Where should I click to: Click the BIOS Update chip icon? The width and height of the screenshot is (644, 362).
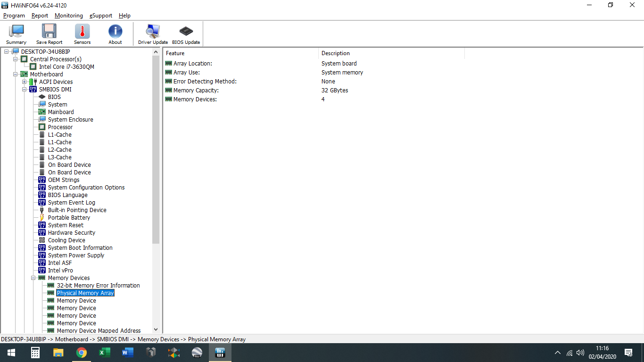point(186,34)
